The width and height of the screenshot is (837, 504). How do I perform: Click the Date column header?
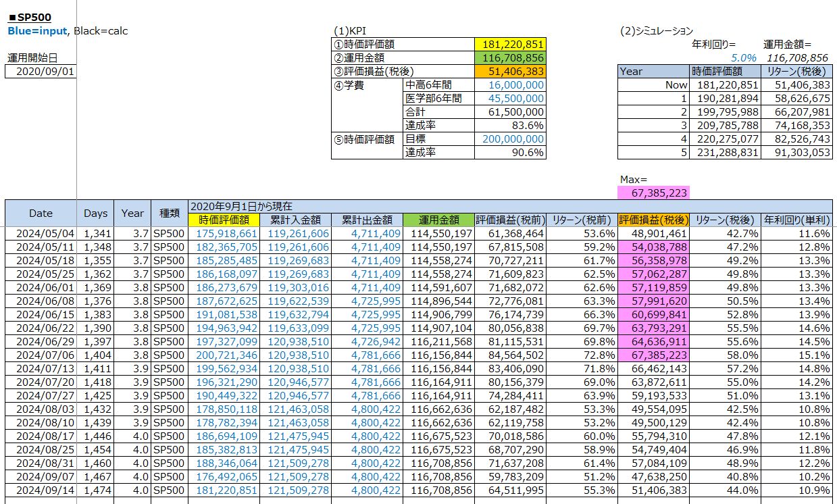coord(41,213)
